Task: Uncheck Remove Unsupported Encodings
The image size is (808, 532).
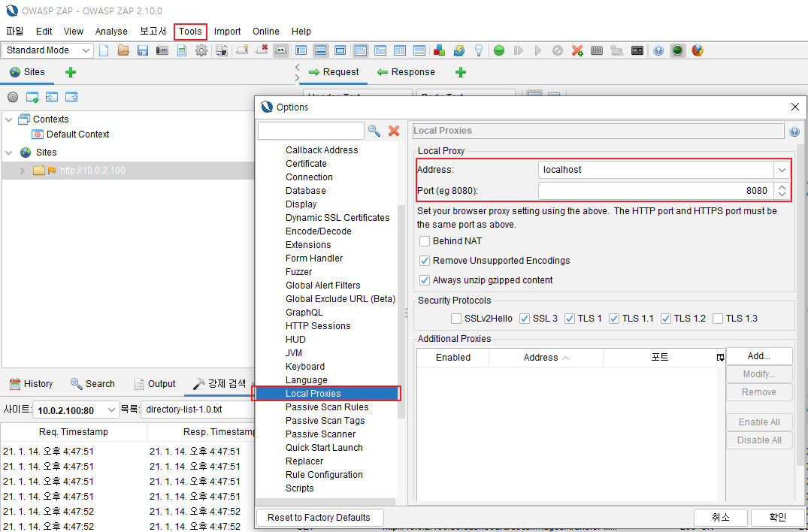Action: (x=425, y=261)
